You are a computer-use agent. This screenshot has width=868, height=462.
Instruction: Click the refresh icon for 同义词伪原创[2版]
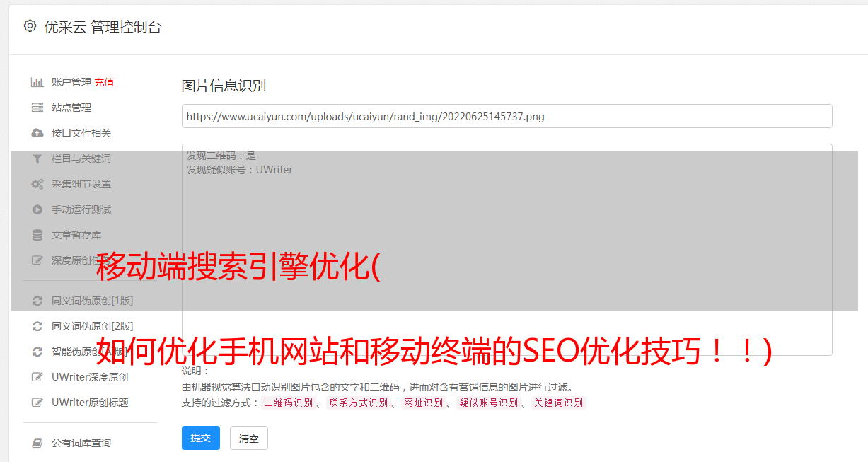point(37,326)
